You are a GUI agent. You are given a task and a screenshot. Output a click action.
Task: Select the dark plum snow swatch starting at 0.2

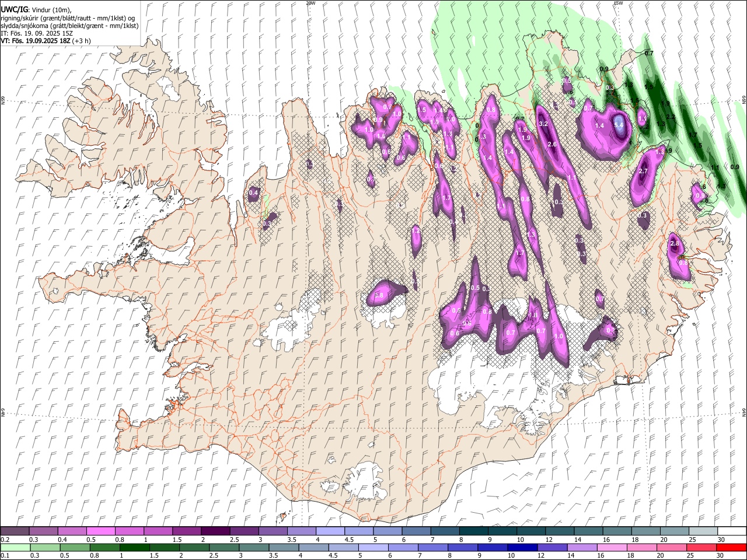tap(15, 531)
